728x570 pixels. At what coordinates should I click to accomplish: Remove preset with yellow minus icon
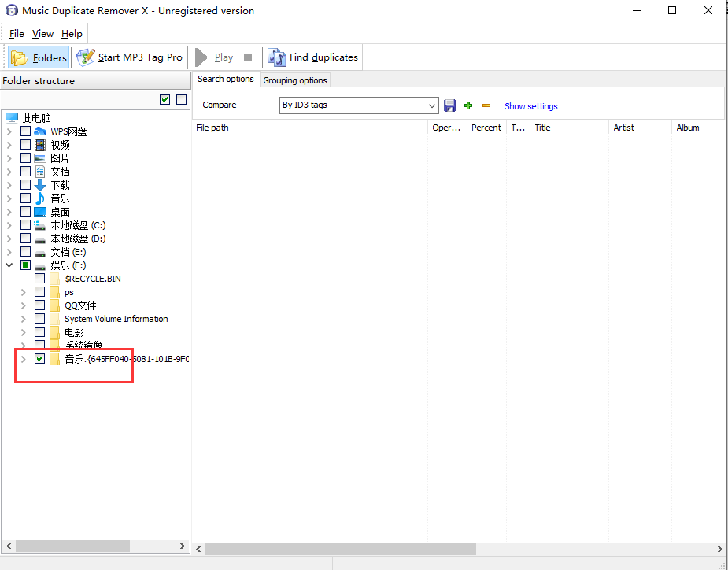pos(486,105)
